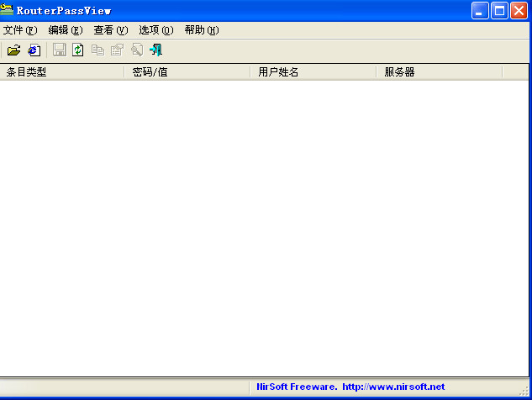
Task: Click the resize grip in status bar corner
Action: pyautogui.click(x=524, y=392)
